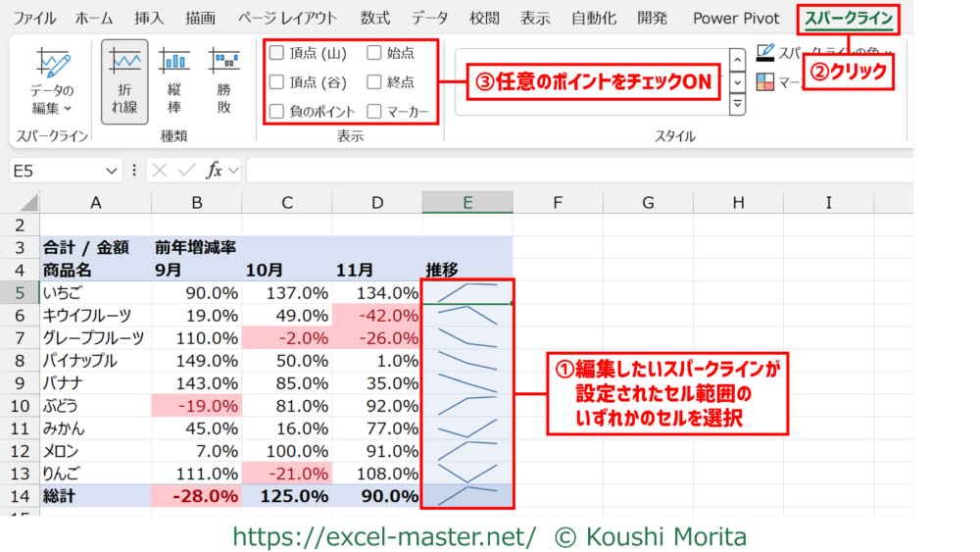980x552 pixels.
Task: Check the 負のポイント negative points box
Action: pyautogui.click(x=277, y=112)
